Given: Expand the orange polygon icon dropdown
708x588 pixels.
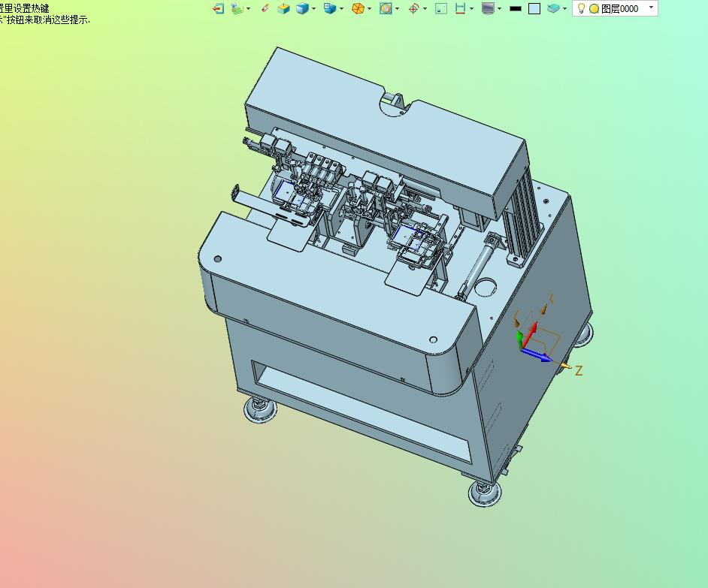Looking at the screenshot, I should [x=369, y=8].
